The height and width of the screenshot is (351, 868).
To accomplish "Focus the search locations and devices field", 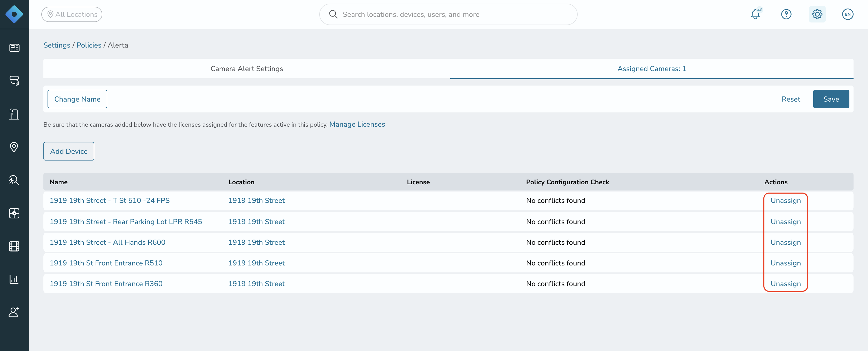I will 448,14.
